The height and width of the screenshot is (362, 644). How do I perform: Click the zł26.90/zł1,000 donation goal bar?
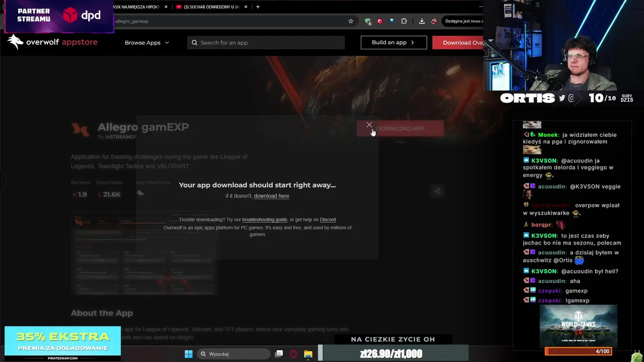point(393,354)
